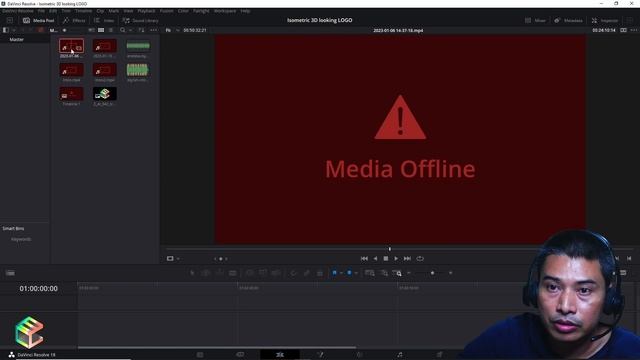Open the Sound Library panel
Viewport: 640px width, 360px height.
coord(140,20)
